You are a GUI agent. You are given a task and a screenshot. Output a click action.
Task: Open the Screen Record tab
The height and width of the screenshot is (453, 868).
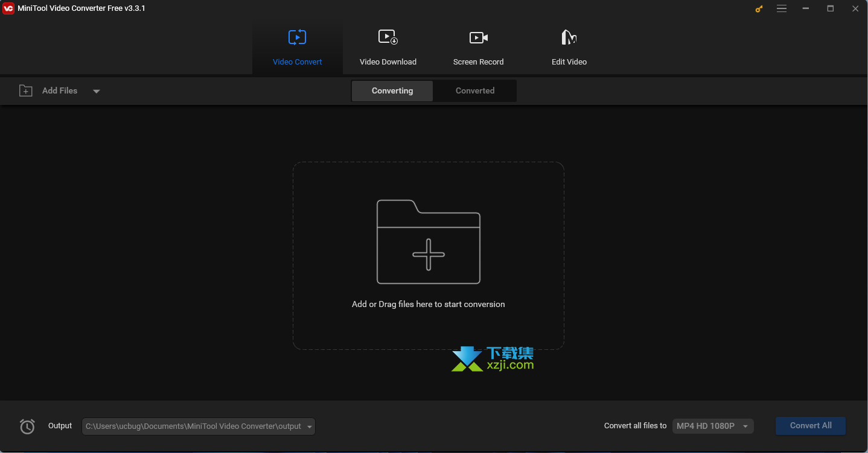point(478,47)
